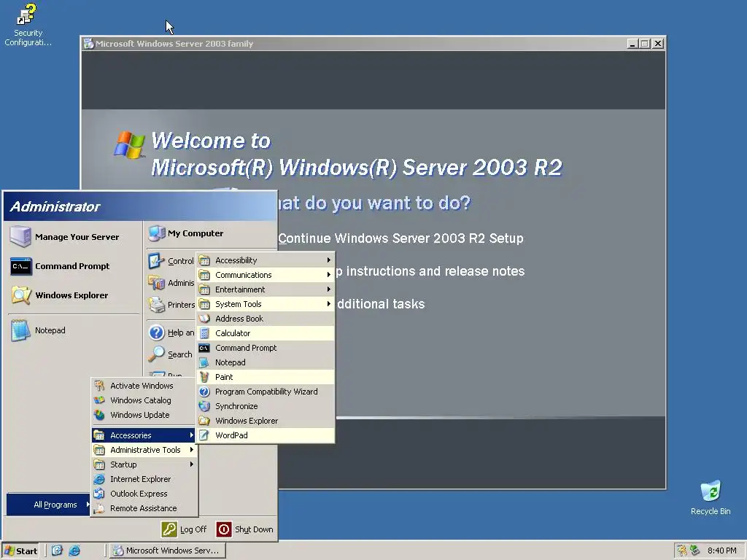Click Microsoft Windows Server taskbar button
This screenshot has width=747, height=560.
tap(168, 551)
